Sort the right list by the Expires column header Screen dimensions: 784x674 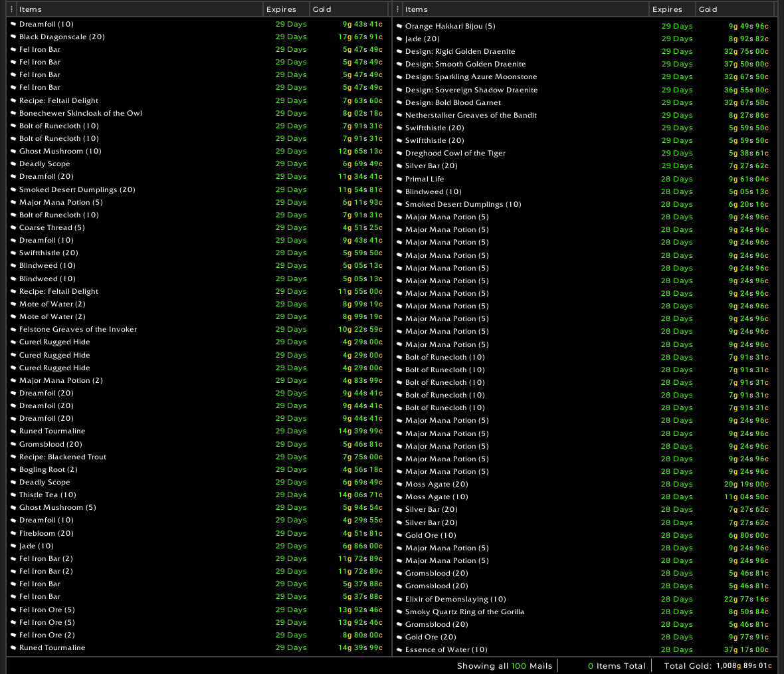(672, 9)
